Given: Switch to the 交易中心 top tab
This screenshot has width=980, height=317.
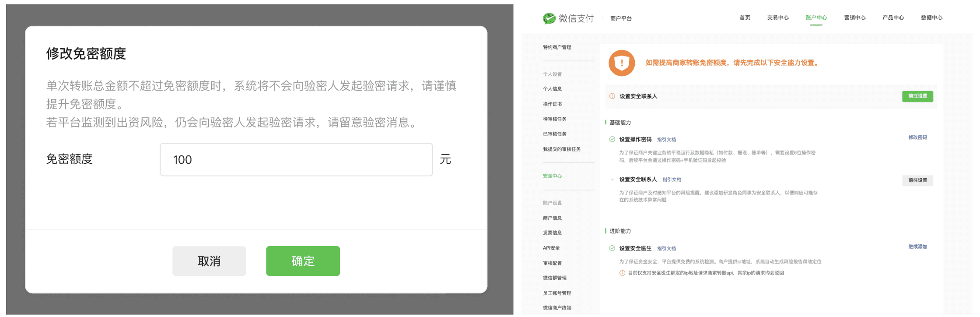Looking at the screenshot, I should pyautogui.click(x=777, y=18).
